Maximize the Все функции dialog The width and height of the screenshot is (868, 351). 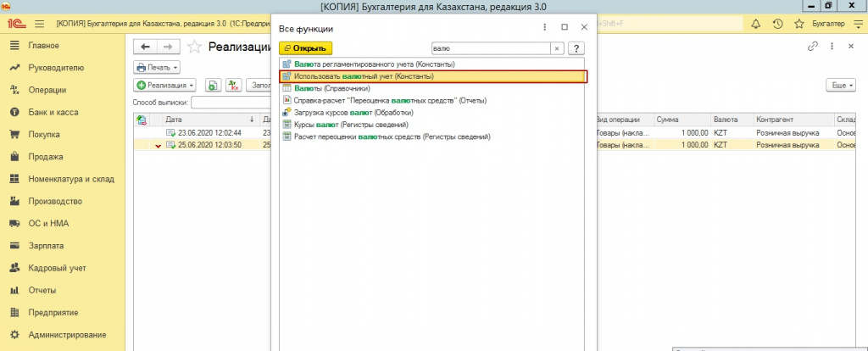[564, 27]
